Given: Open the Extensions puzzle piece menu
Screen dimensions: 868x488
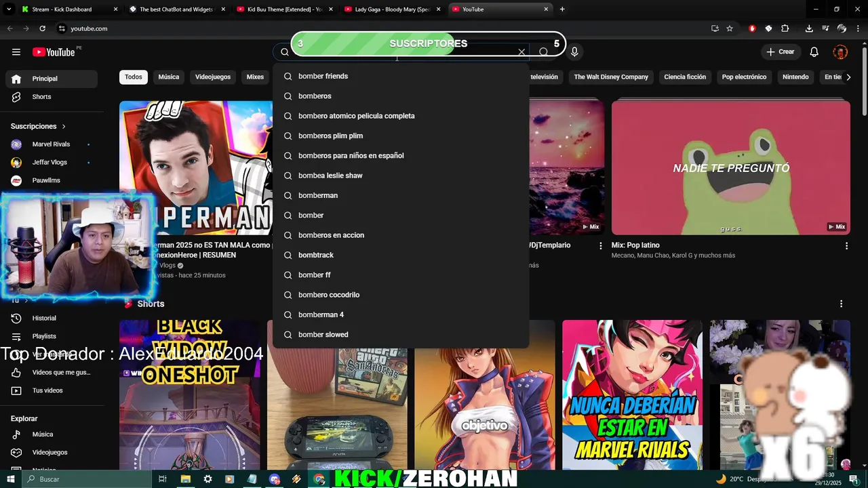Looking at the screenshot, I should (785, 28).
